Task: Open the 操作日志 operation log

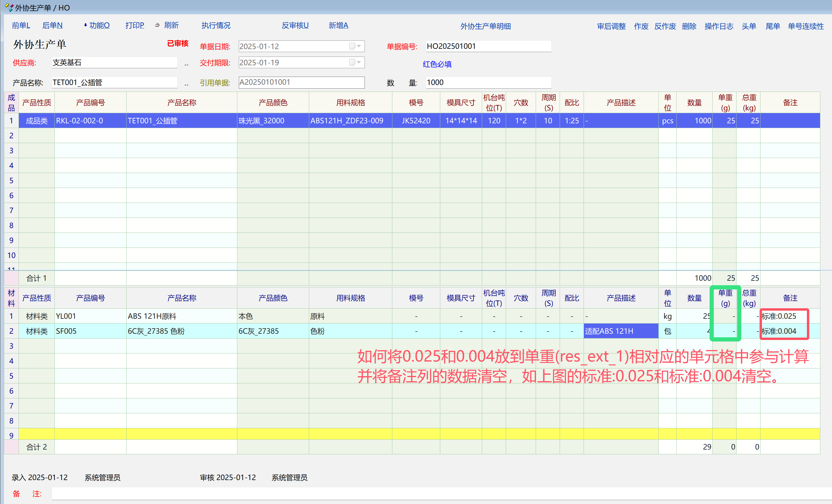Action: 719,26
